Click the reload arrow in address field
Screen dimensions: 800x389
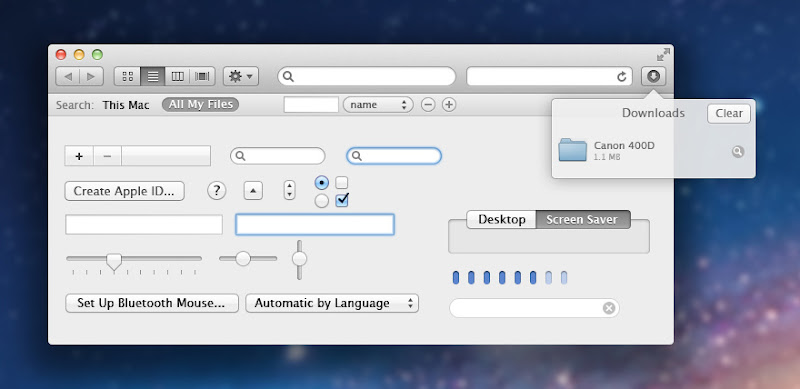[621, 77]
